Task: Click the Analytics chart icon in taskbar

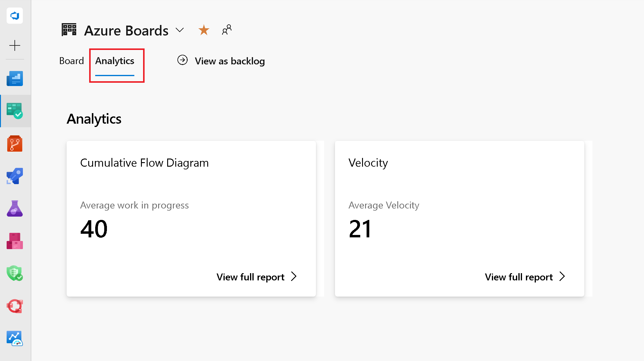Action: tap(15, 338)
